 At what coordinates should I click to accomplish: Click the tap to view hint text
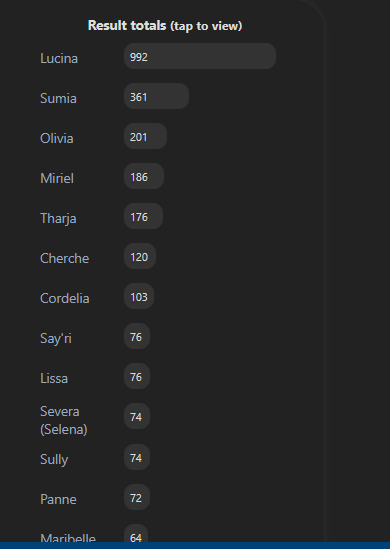(x=206, y=26)
